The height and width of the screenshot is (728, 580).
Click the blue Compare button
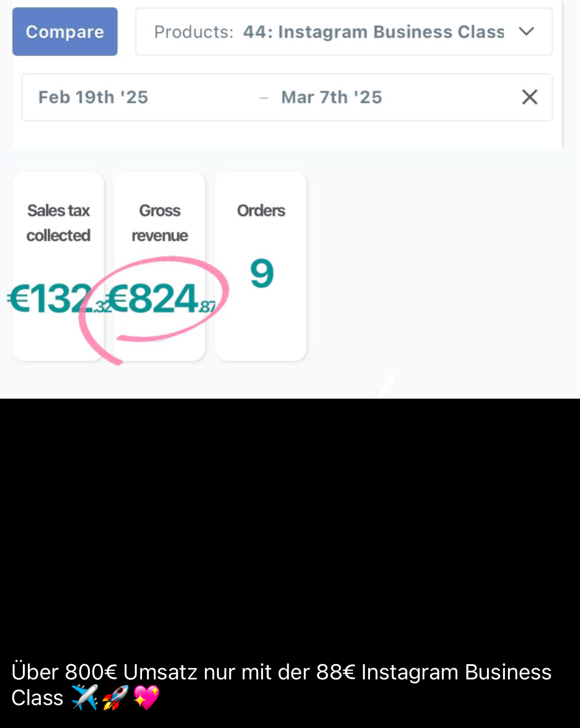coord(65,31)
